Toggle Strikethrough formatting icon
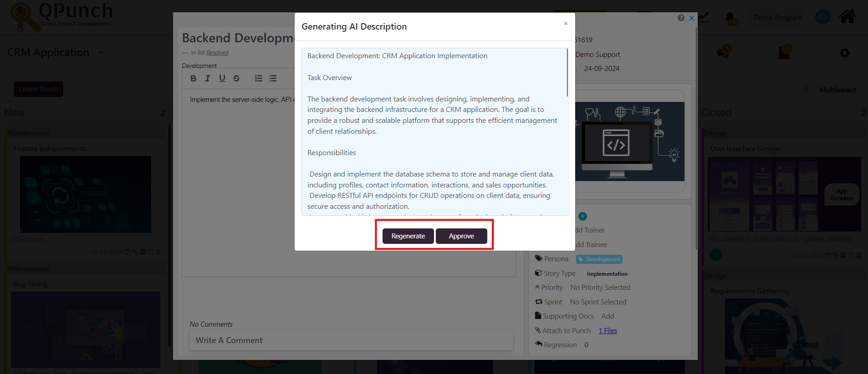Viewport: 868px width, 374px height. click(236, 78)
